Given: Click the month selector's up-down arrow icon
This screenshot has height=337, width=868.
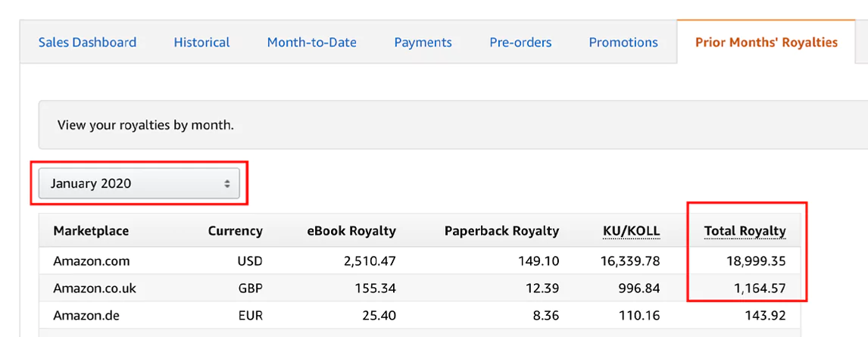Looking at the screenshot, I should click(x=227, y=184).
